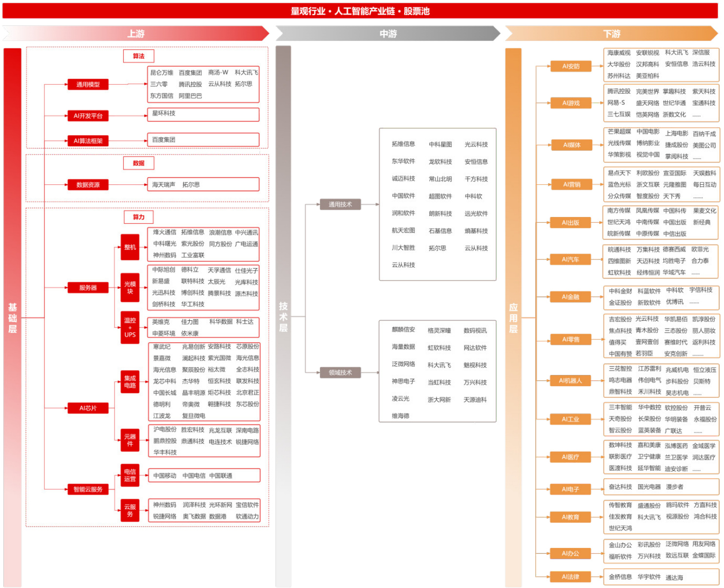Select the 领域技术 grey label
Screen dimensions: 724x588
pos(340,372)
